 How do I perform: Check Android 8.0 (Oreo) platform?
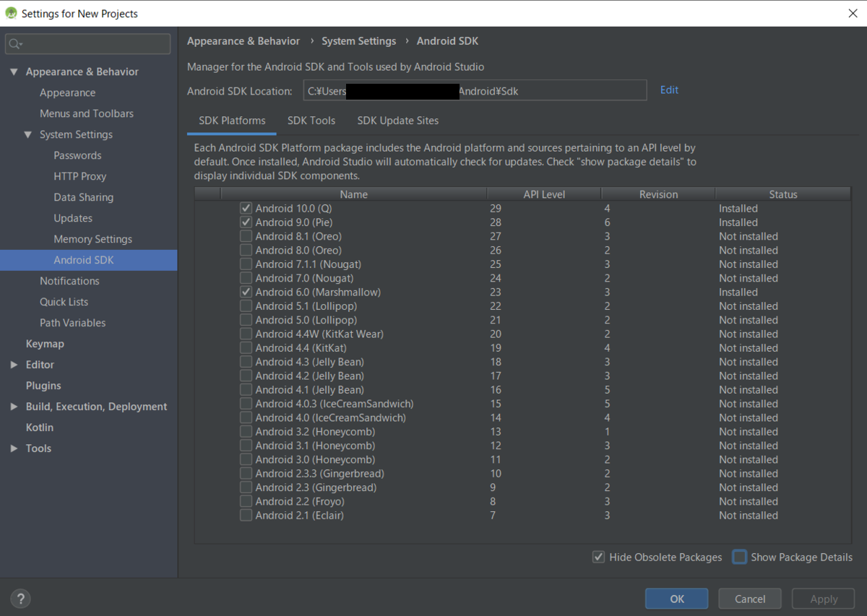pos(246,250)
